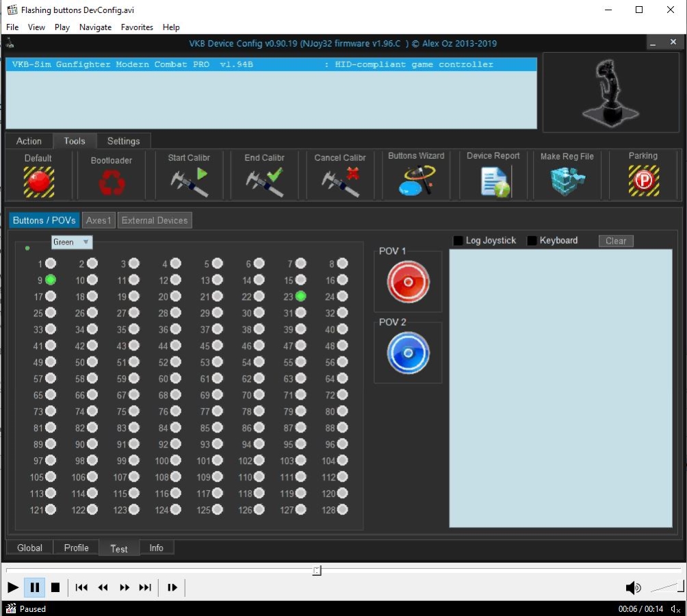This screenshot has height=616, width=687.
Task: Generate a Device Report
Action: point(493,182)
